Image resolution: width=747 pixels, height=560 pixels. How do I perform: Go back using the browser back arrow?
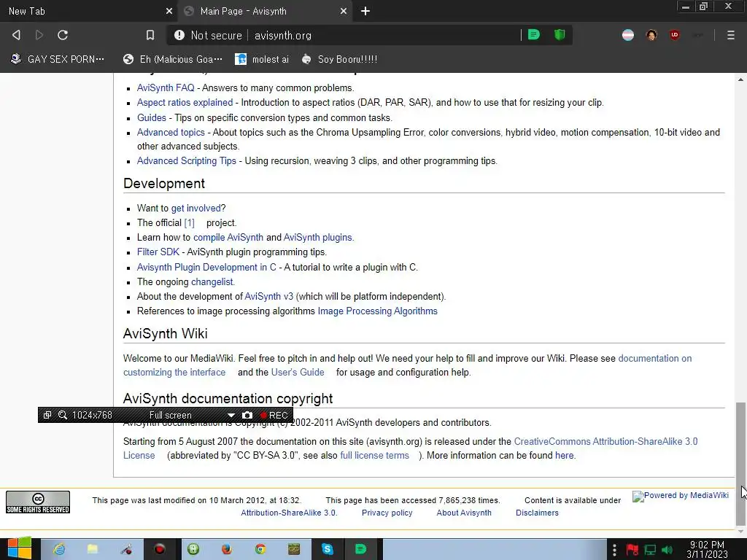tap(16, 35)
